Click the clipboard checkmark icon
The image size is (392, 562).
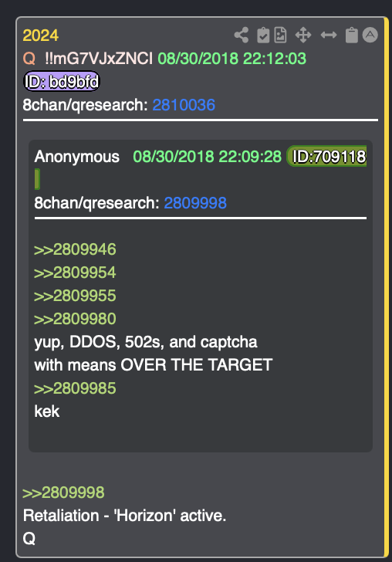pos(263,36)
